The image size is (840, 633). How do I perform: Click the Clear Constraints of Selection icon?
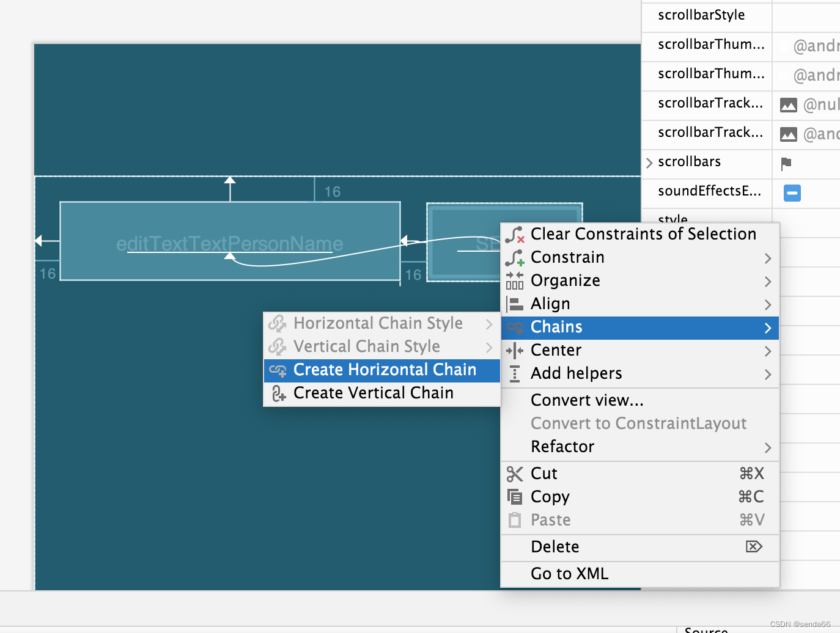tap(515, 235)
